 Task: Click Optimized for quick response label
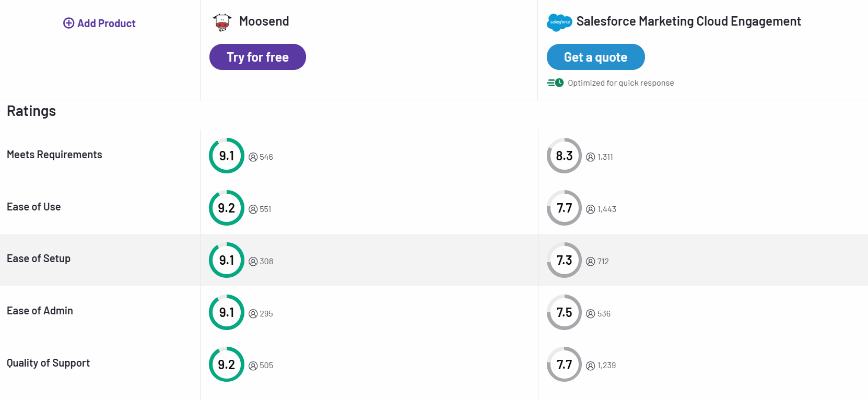point(620,83)
